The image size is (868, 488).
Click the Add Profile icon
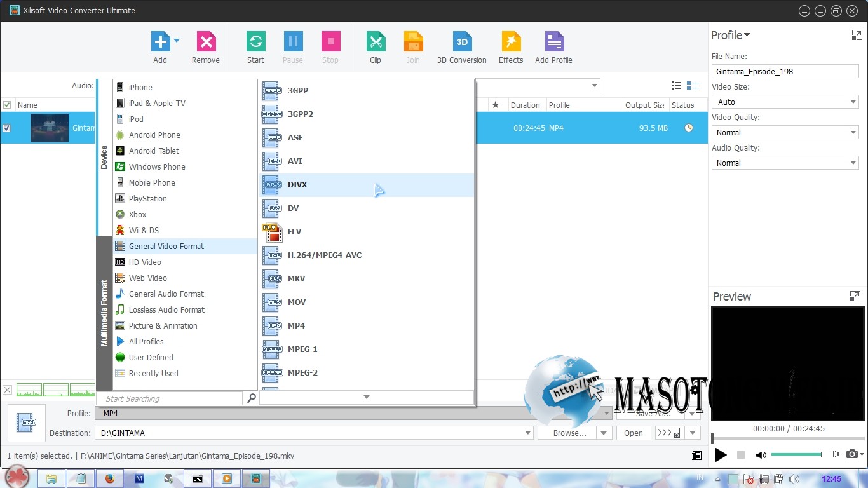554,42
